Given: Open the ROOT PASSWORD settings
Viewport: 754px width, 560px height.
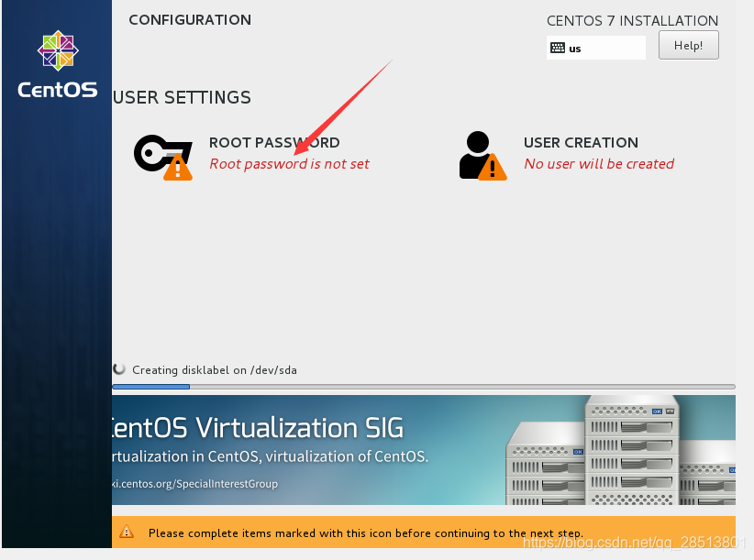Looking at the screenshot, I should 274,143.
